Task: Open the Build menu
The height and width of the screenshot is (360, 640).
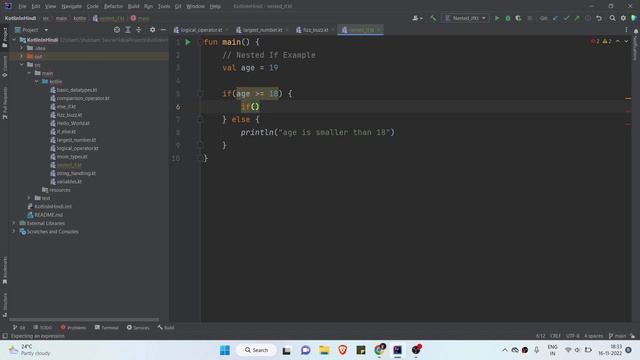Action: (133, 7)
